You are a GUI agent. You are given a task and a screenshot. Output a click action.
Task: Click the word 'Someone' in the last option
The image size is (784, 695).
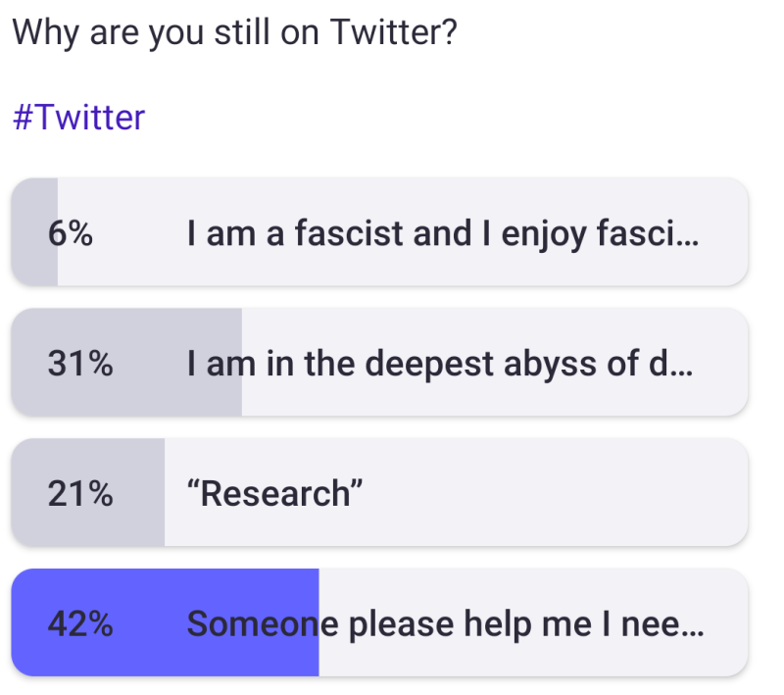pyautogui.click(x=251, y=623)
